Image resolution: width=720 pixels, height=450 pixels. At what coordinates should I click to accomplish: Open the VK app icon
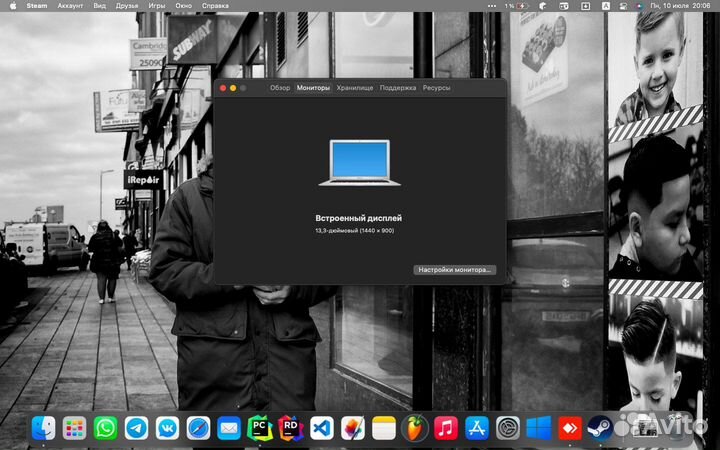167,428
